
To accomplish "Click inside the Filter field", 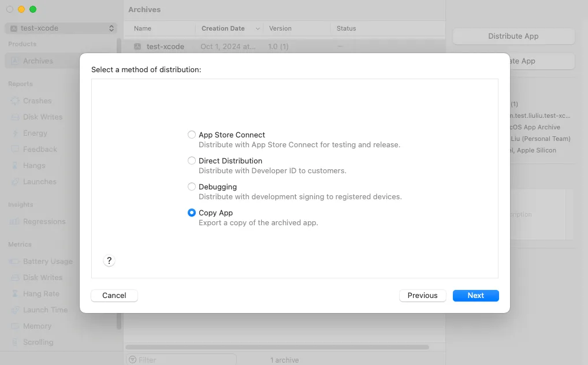I will click(x=182, y=359).
